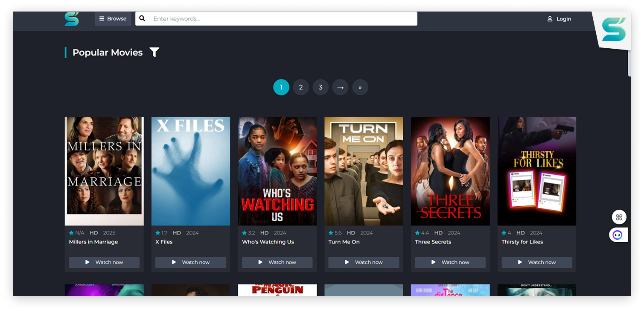Open the filter funnel beside Popular Movies

pyautogui.click(x=154, y=52)
